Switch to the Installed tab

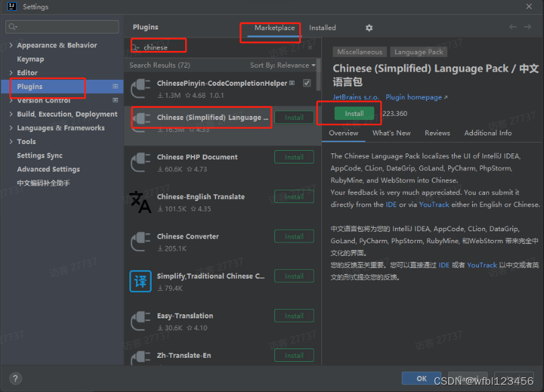322,27
